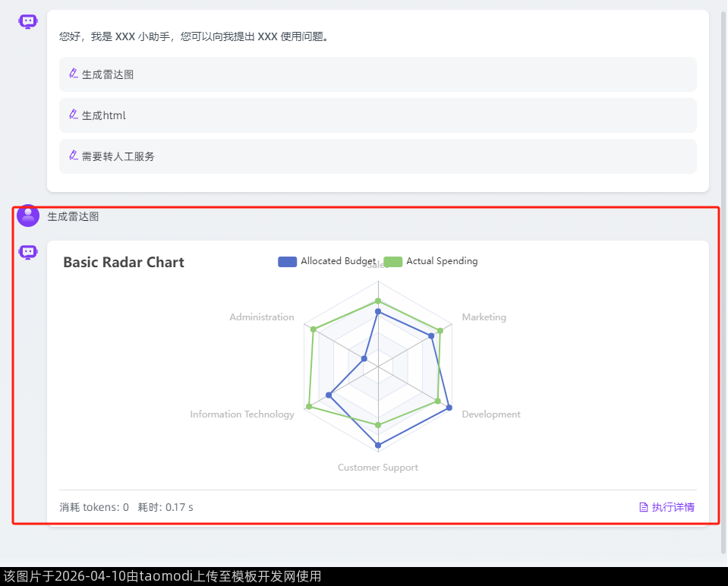
Task: Click the Customer Support axis label
Action: click(378, 468)
